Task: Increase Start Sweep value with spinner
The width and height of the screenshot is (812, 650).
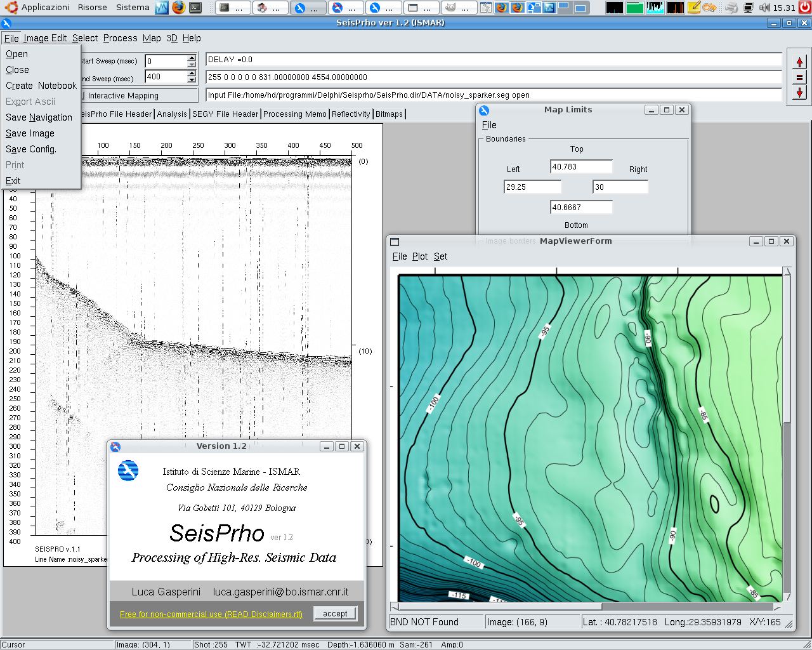Action: click(192, 58)
